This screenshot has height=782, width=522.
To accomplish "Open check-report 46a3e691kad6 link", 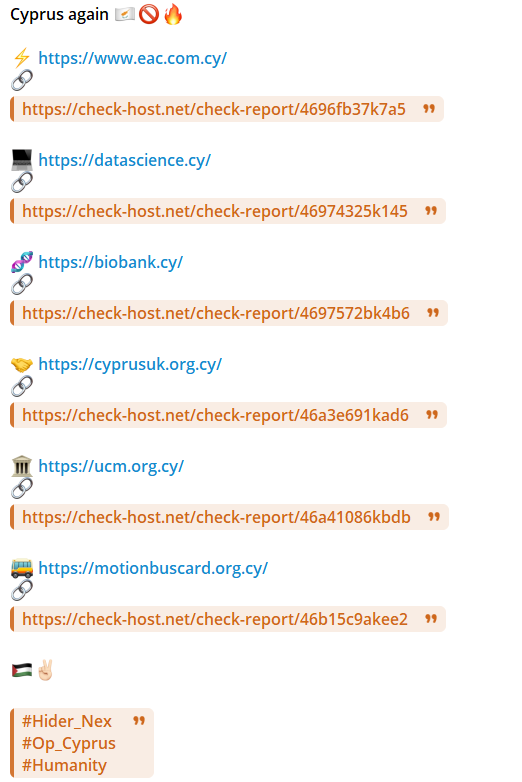I will (x=215, y=415).
